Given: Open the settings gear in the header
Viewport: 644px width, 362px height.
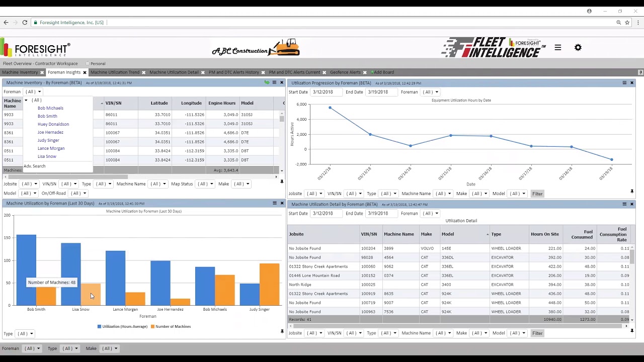Looking at the screenshot, I should coord(578,47).
